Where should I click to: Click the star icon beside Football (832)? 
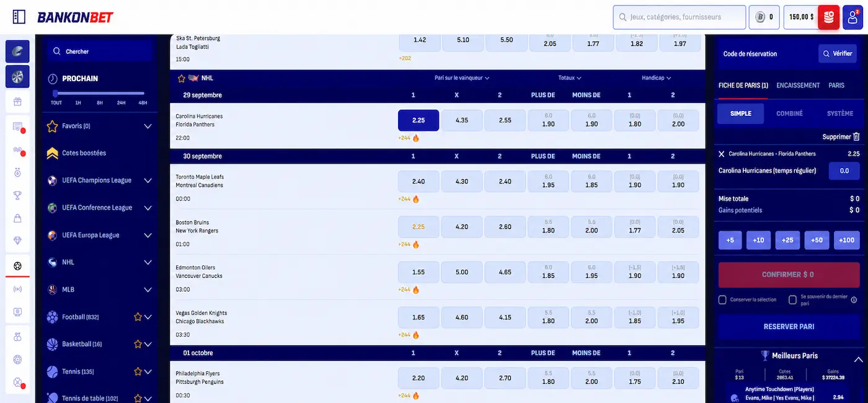(x=138, y=317)
